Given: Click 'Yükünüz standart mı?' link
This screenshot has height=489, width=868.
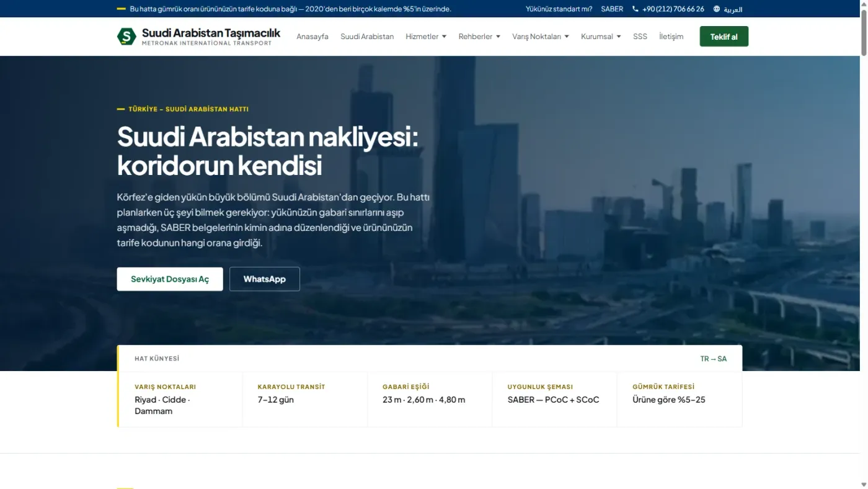Looking at the screenshot, I should point(559,9).
